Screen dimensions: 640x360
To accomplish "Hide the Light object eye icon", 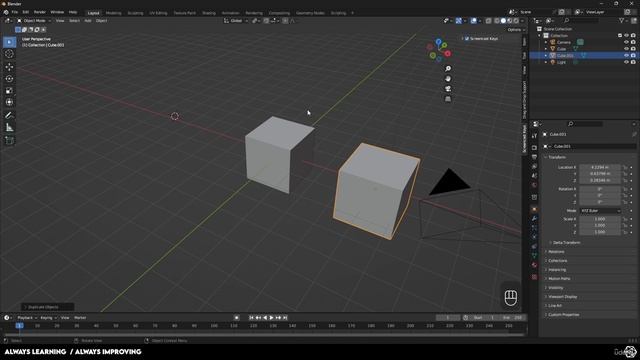I will coord(626,62).
